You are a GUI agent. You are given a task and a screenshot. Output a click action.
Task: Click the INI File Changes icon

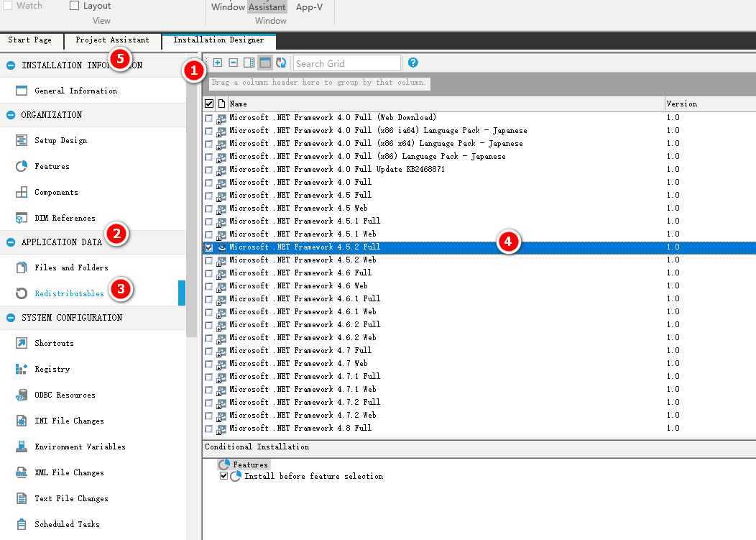(x=22, y=421)
